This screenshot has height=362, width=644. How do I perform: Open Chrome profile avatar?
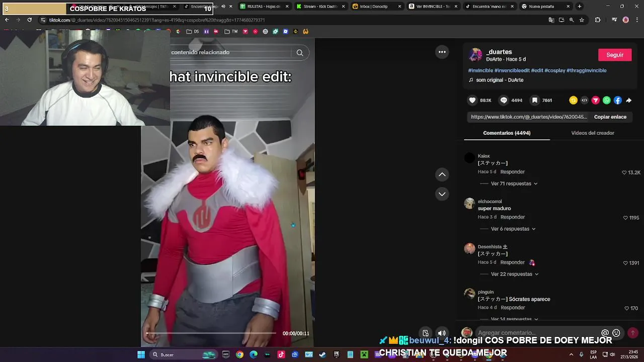point(626,20)
